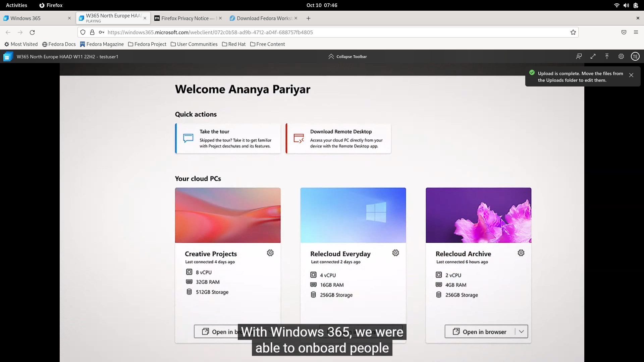Select the Relecloud Everyday thumbnail image

point(353,215)
